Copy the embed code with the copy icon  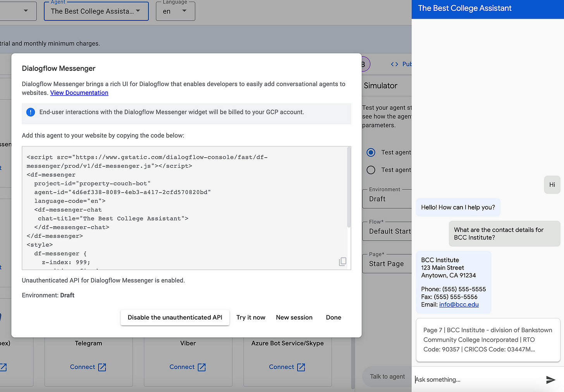tap(342, 262)
